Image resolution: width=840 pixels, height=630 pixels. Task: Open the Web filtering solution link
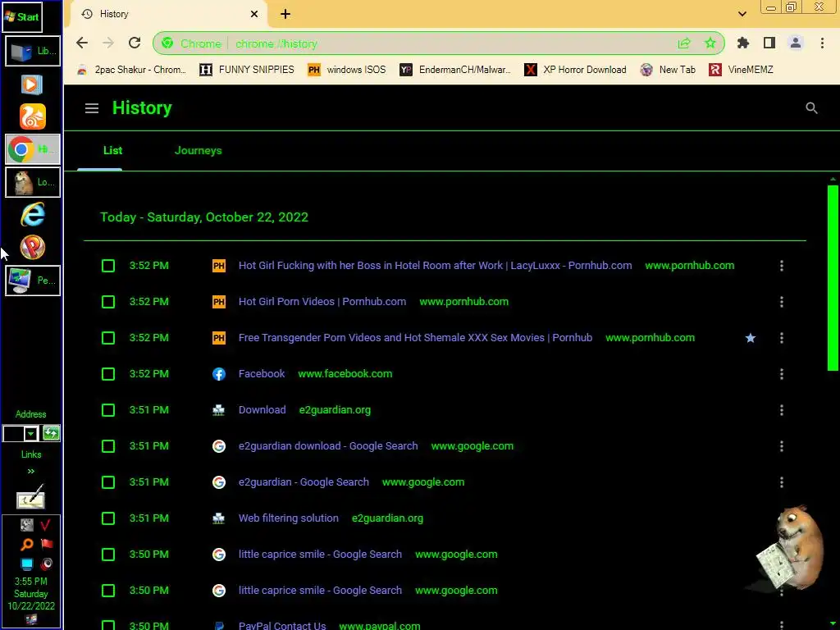click(x=288, y=518)
